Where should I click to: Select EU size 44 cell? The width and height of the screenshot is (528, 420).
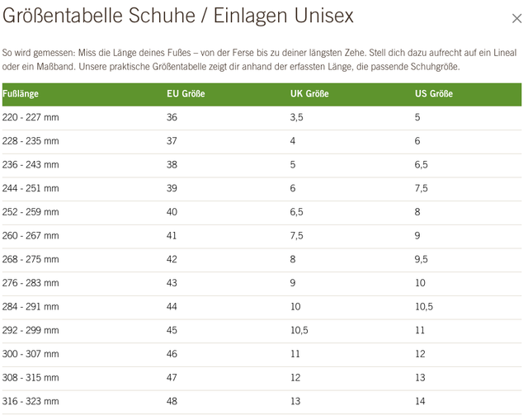pos(172,307)
